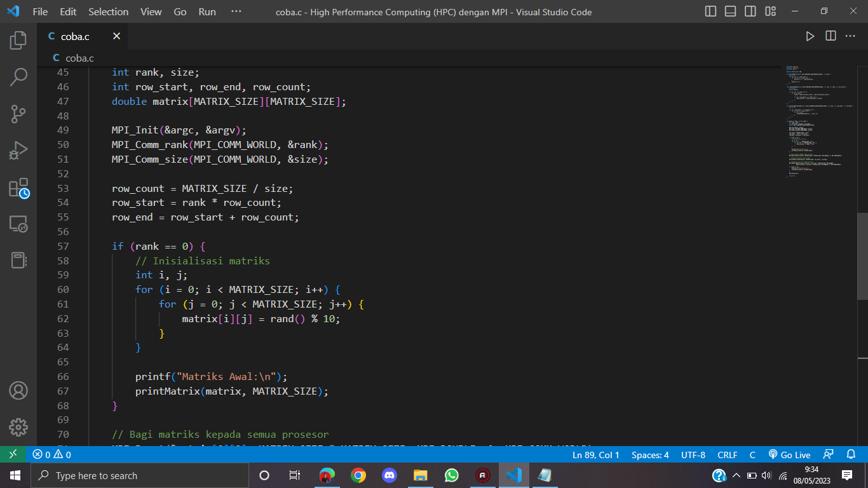Click the row_count = MATRIX_SIZE / size line
Screen dimensions: 868x488
(x=202, y=188)
